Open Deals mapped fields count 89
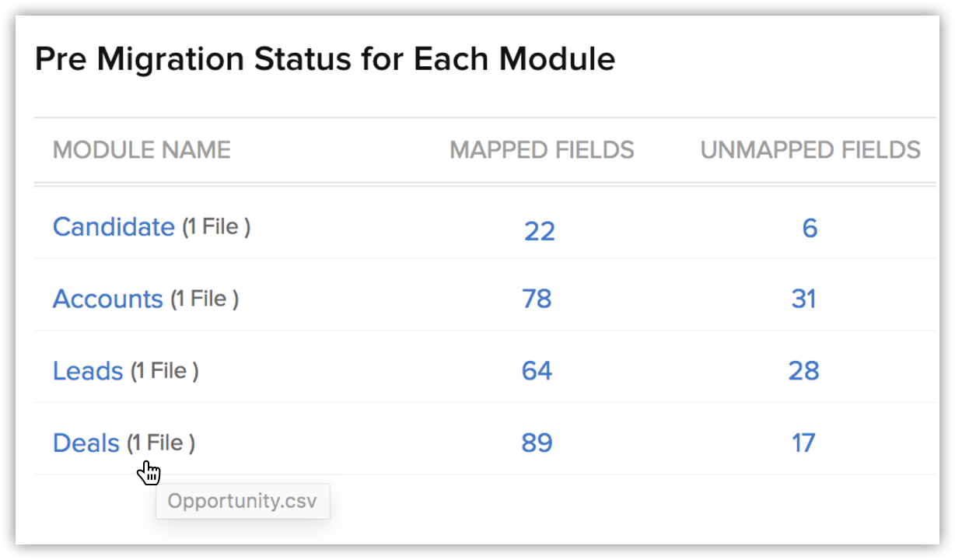The image size is (955, 560). pyautogui.click(x=537, y=443)
